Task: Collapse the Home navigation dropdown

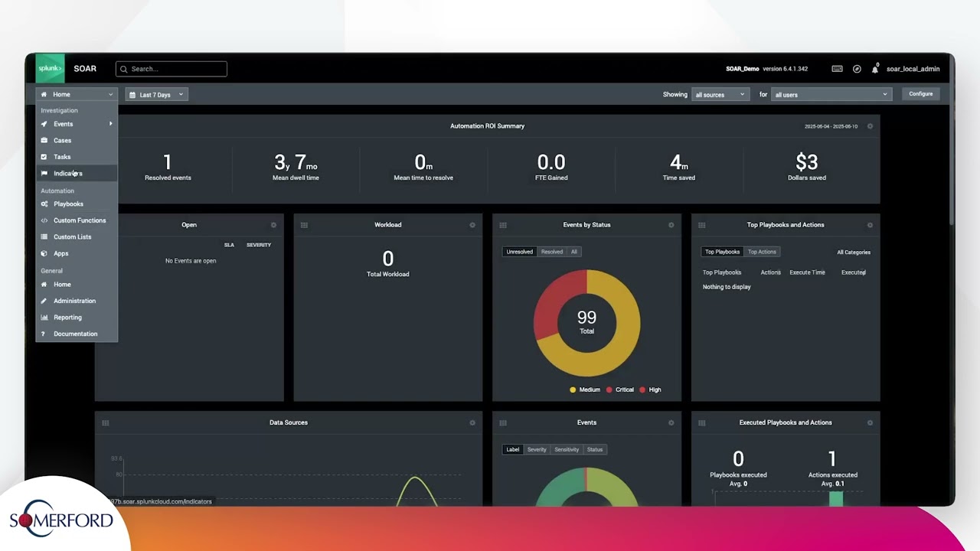Action: click(x=77, y=95)
